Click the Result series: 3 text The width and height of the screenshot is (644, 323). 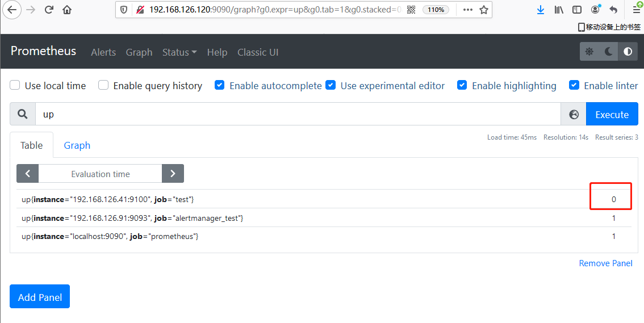tap(617, 137)
